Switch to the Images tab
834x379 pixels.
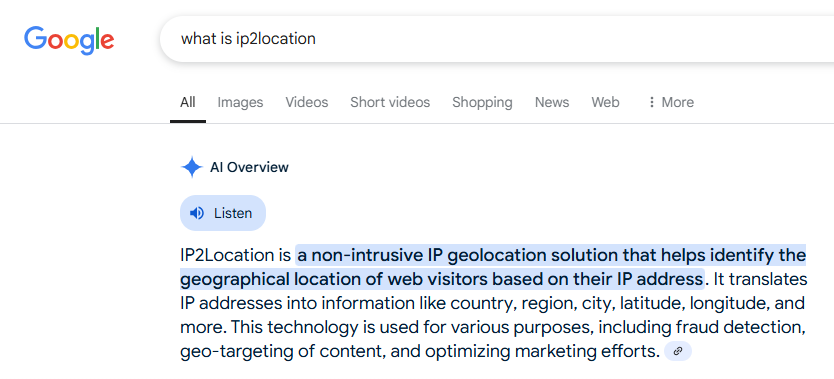point(240,102)
